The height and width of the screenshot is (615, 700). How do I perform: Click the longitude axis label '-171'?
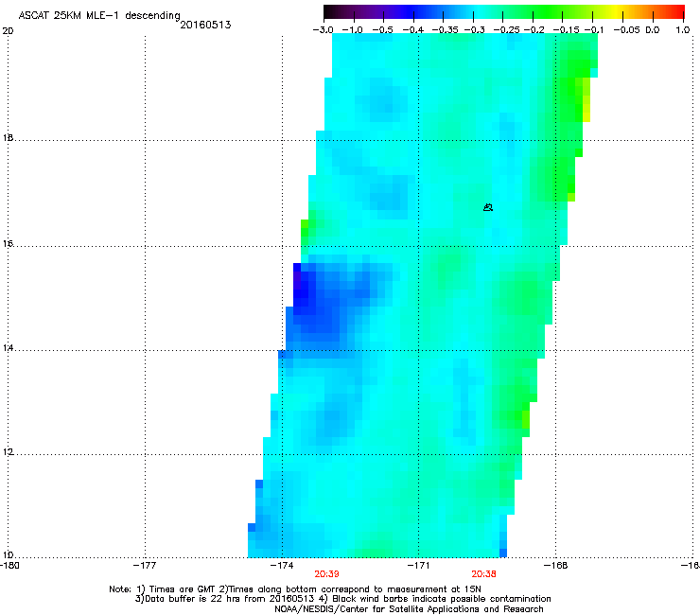pyautogui.click(x=418, y=566)
